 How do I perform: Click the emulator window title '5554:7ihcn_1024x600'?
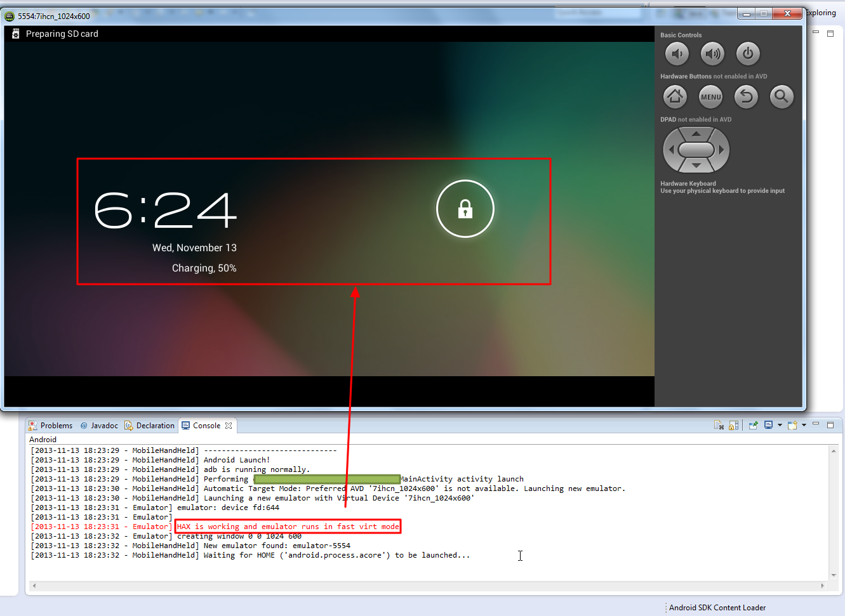pyautogui.click(x=54, y=16)
